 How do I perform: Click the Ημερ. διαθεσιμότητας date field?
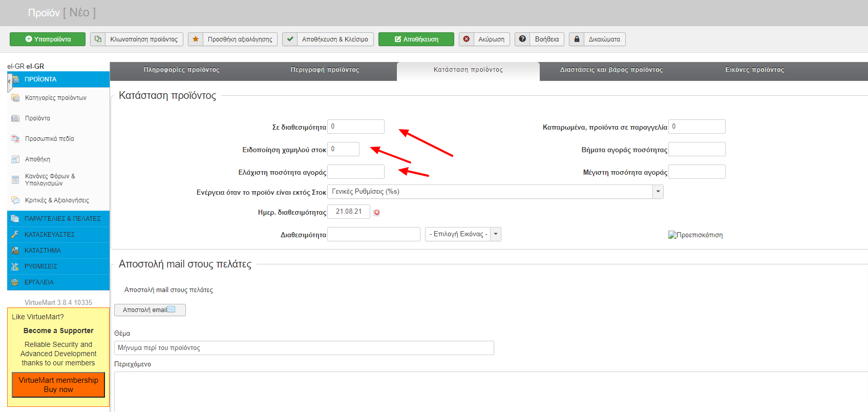tap(349, 212)
